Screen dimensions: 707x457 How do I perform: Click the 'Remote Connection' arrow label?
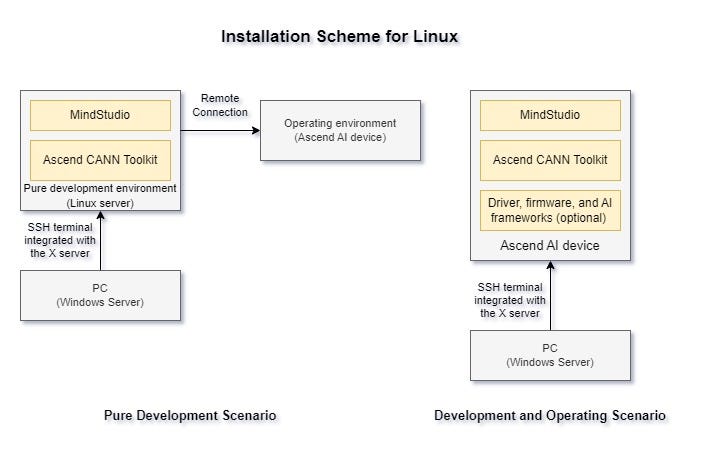pyautogui.click(x=220, y=105)
